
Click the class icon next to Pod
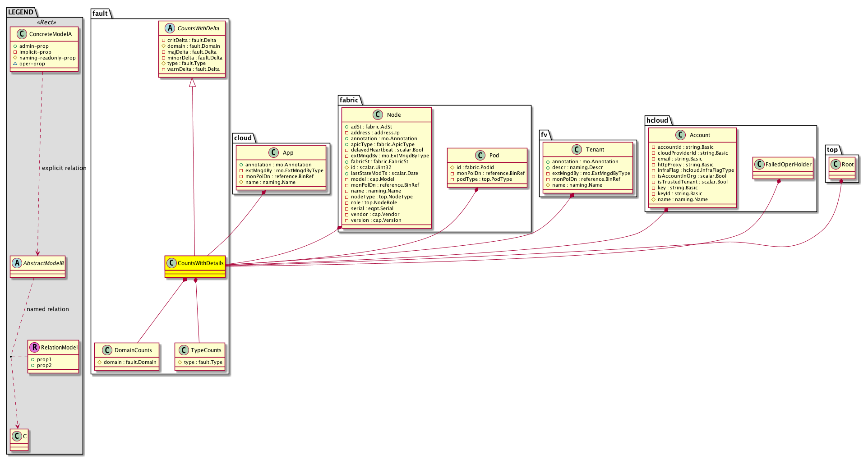481,155
